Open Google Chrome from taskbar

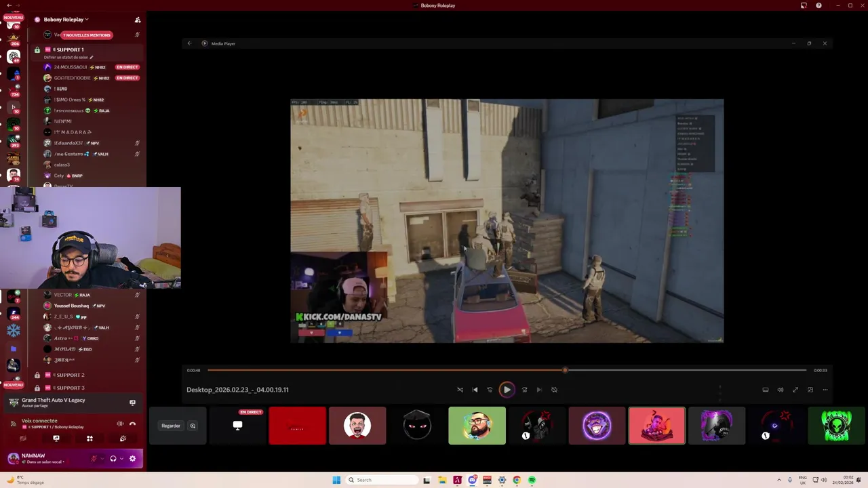[517, 480]
